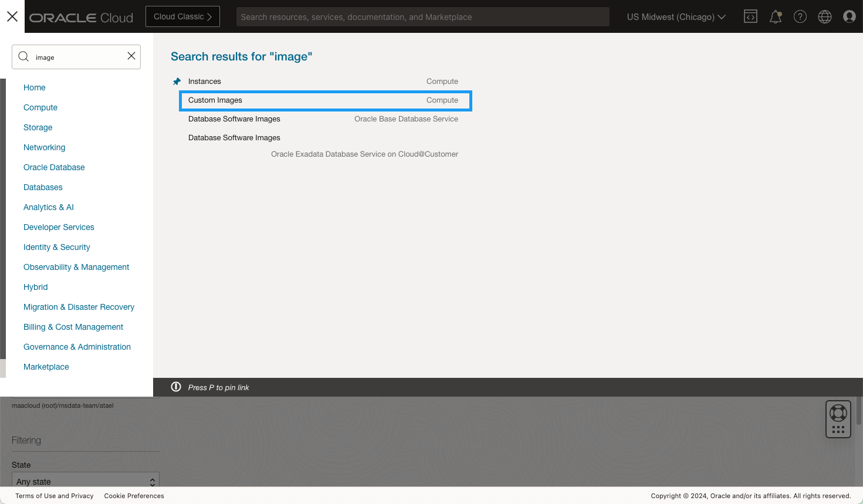Unpin the Instances link using pin icon
The image size is (863, 504).
[x=177, y=82]
